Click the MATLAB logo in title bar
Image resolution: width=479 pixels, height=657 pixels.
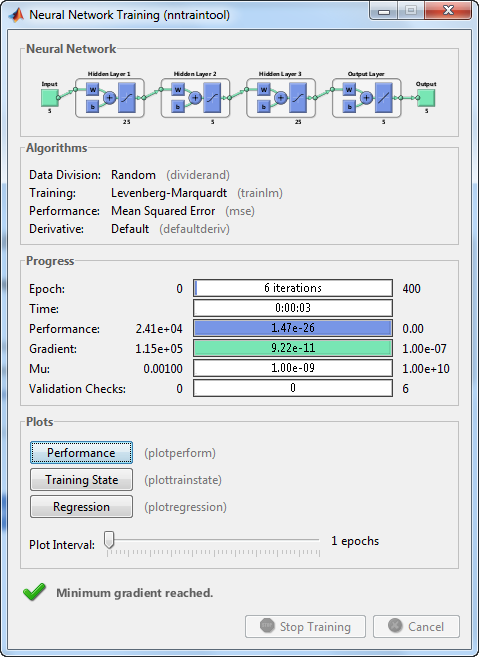[x=16, y=15]
